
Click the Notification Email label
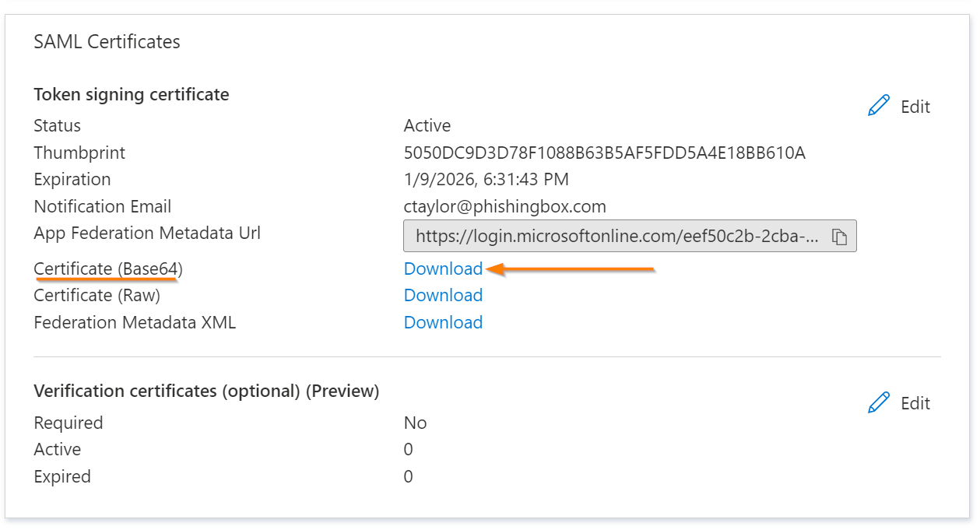point(102,207)
